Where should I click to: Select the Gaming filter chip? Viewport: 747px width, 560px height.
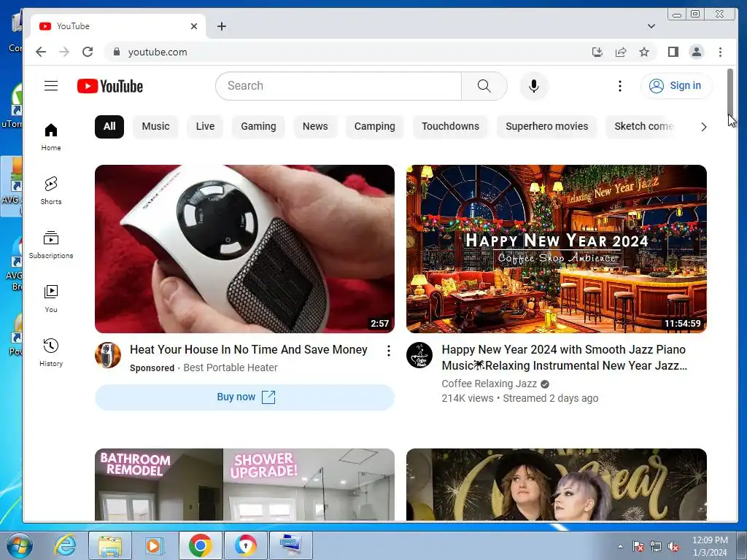(258, 127)
